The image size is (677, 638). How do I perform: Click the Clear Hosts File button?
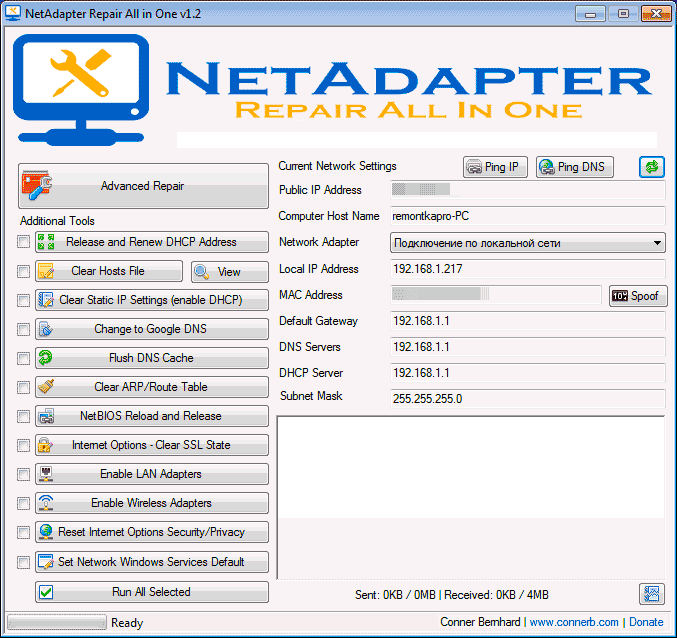point(109,272)
